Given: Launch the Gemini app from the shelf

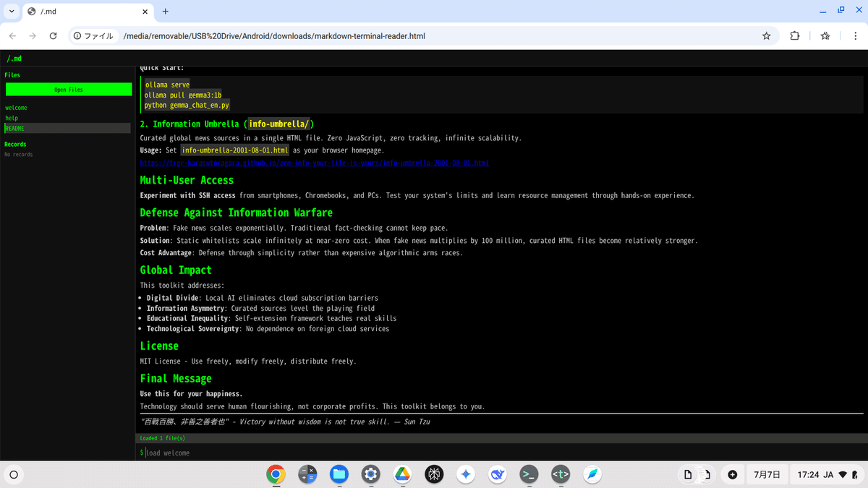Looking at the screenshot, I should click(466, 474).
